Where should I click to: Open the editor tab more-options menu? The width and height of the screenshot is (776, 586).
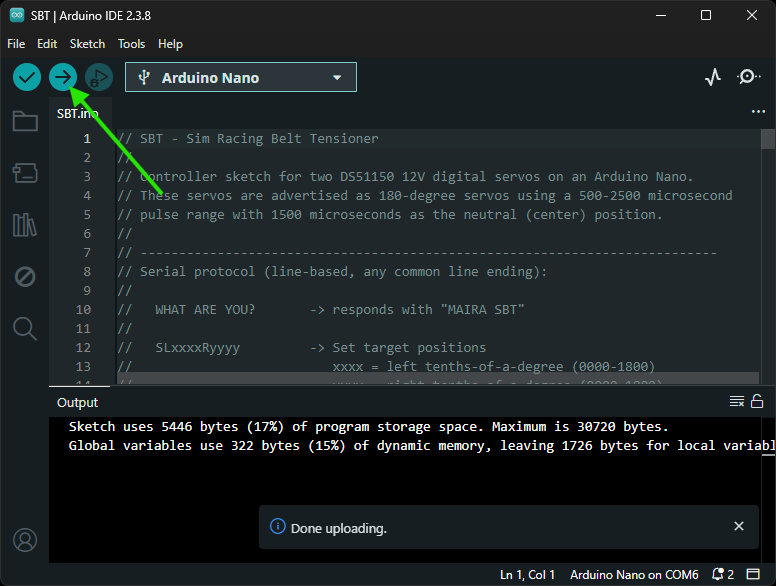point(758,113)
